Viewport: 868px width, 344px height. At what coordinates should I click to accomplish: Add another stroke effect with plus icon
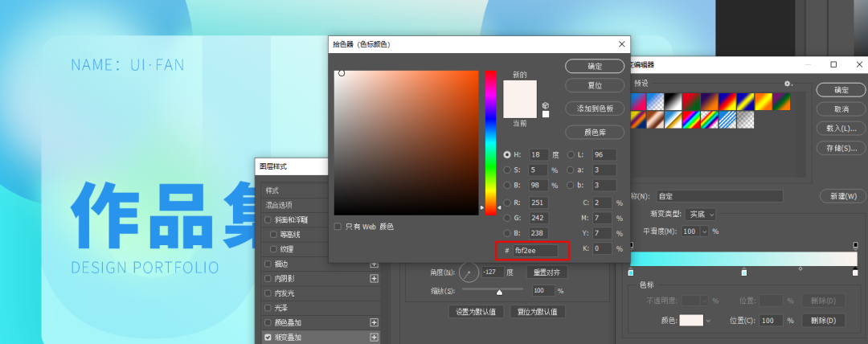tap(374, 264)
